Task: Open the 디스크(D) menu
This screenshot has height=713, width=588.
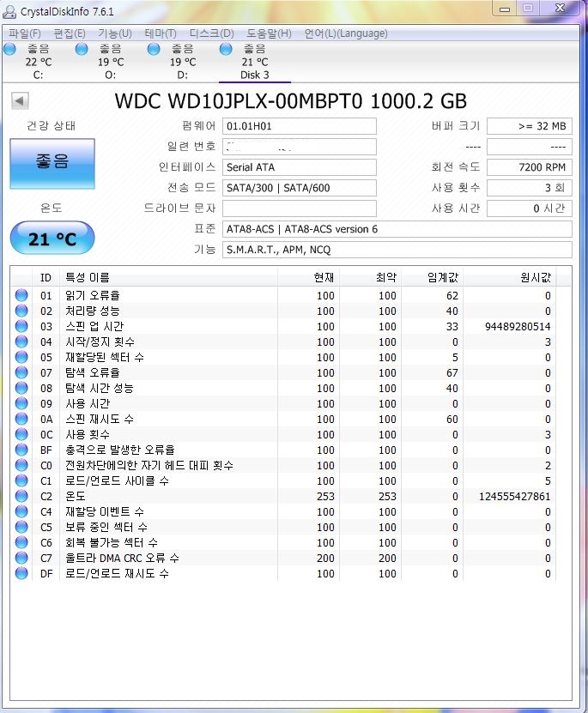Action: tap(211, 33)
